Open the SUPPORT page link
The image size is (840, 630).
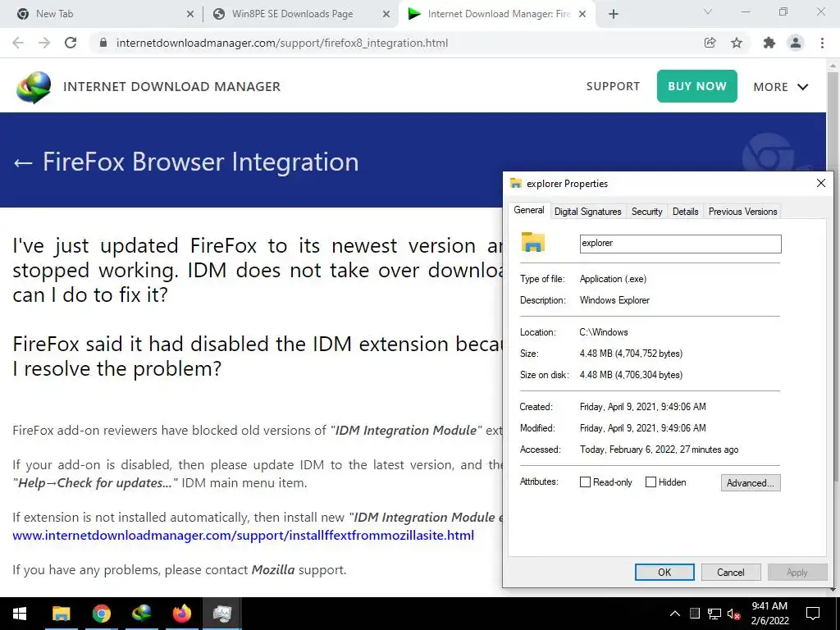[x=613, y=86]
